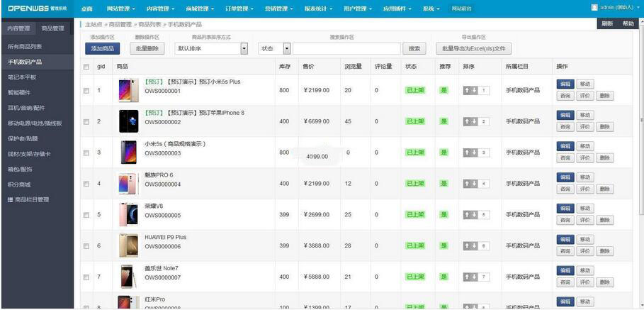Click down arrow in HUAWEI P9 Plus row
644x310 pixels.
[x=474, y=246]
